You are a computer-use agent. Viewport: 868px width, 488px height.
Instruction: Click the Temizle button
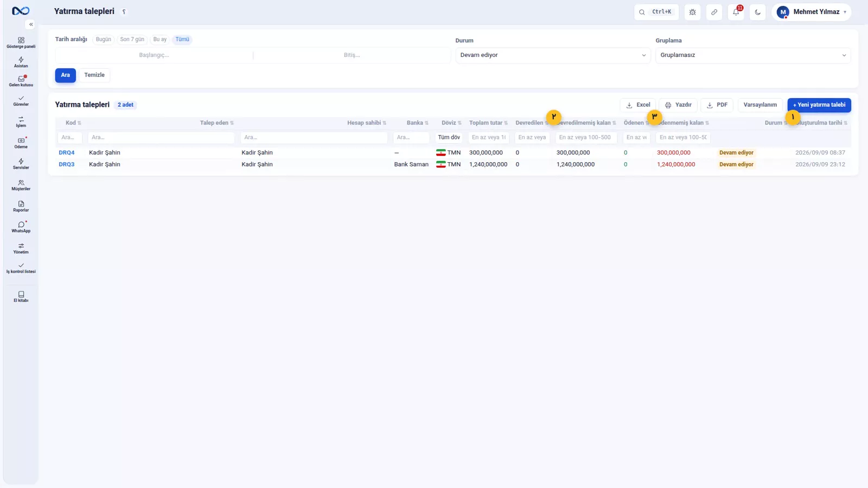click(94, 75)
